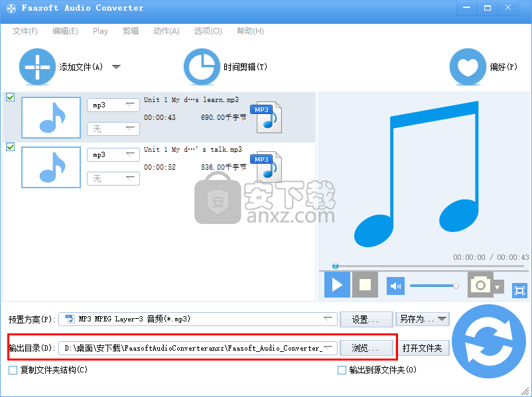
Task: Click the playback position knob
Action: tap(335, 266)
